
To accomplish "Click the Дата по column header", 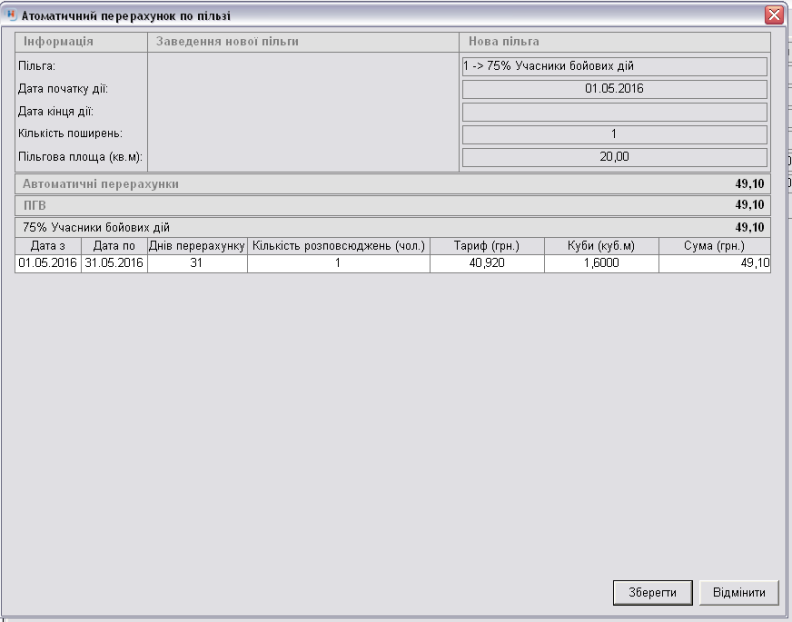I will 114,245.
